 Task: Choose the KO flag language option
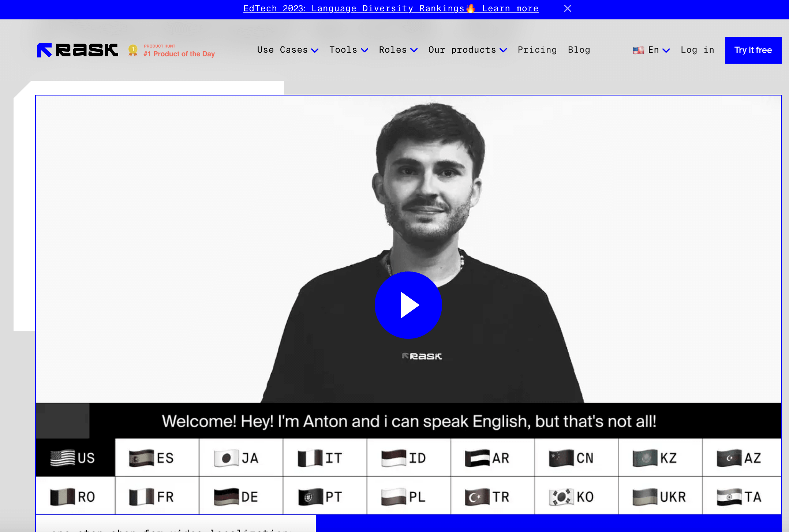click(x=576, y=497)
